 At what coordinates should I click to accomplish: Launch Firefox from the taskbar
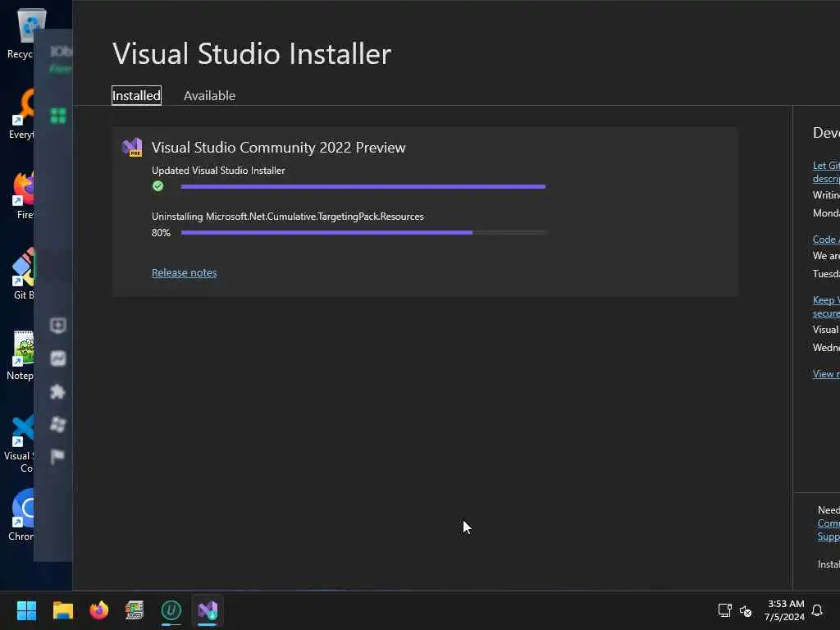98,610
